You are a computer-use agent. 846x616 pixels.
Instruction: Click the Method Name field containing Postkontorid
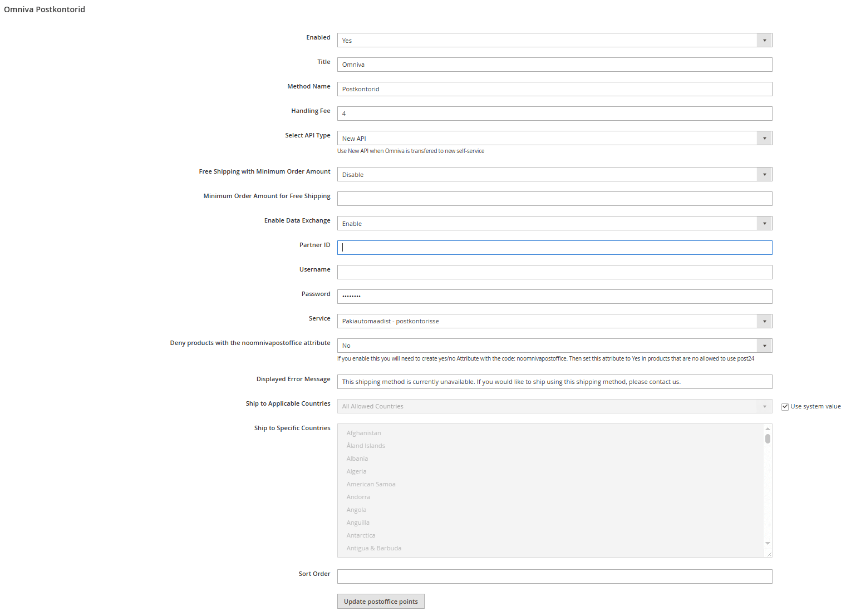[554, 89]
